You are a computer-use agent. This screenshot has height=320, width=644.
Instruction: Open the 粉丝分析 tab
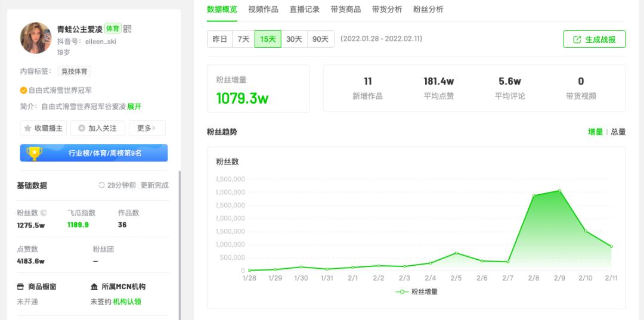click(428, 10)
